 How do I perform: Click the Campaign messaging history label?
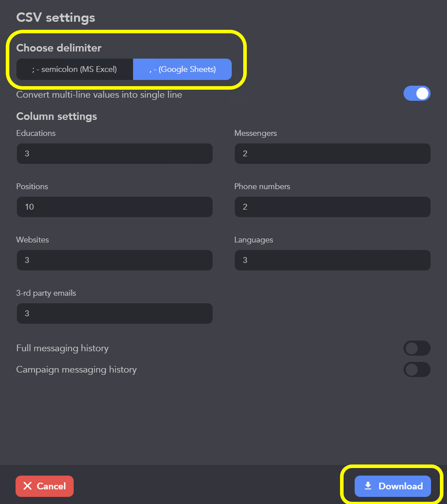point(76,369)
